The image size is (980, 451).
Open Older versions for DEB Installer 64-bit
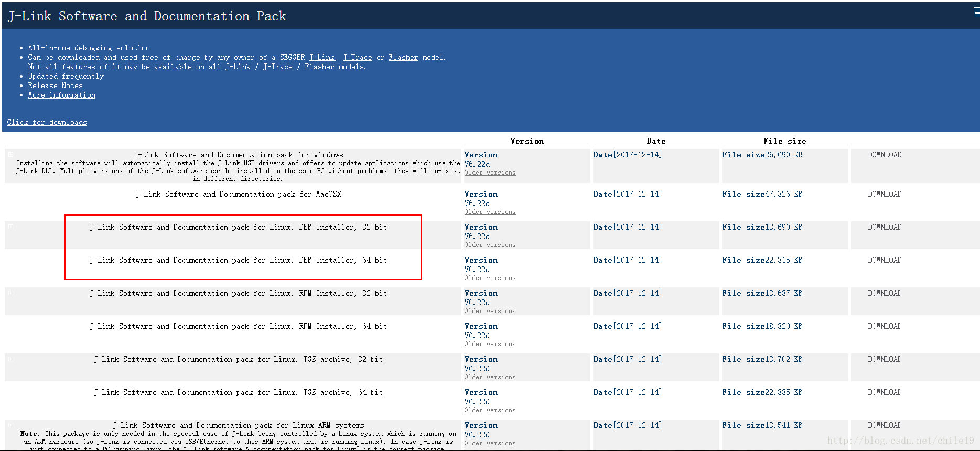coord(490,278)
